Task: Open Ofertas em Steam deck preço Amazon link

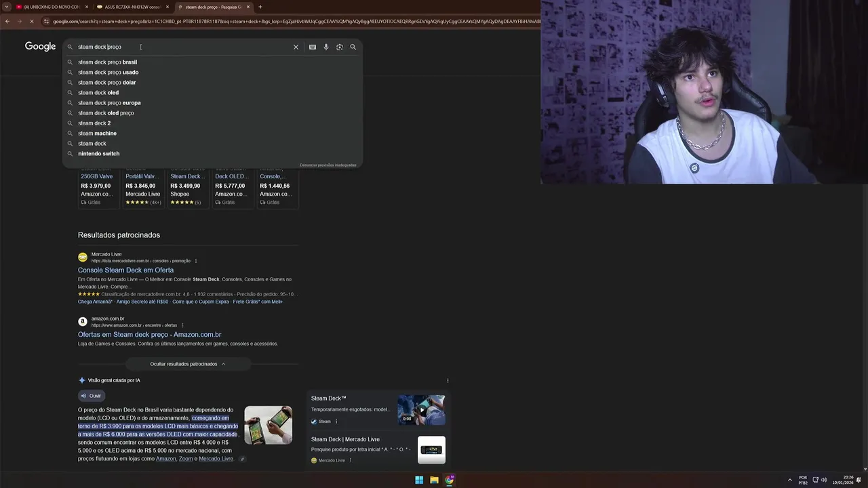Action: [149, 334]
